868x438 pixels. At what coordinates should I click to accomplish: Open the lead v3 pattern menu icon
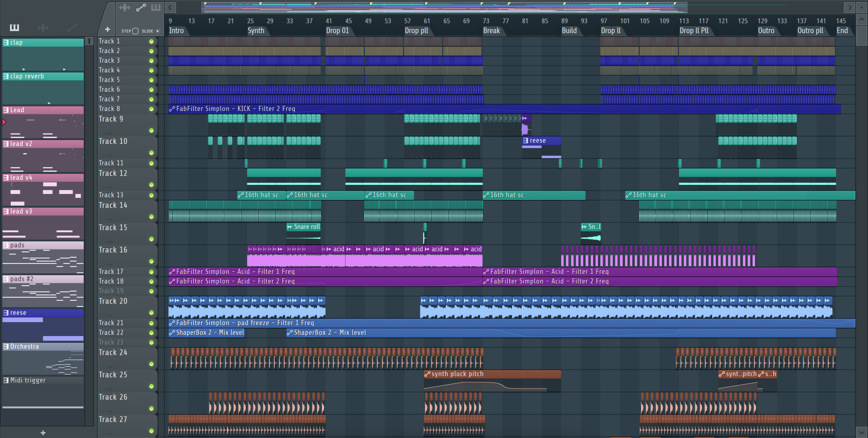pyautogui.click(x=6, y=211)
